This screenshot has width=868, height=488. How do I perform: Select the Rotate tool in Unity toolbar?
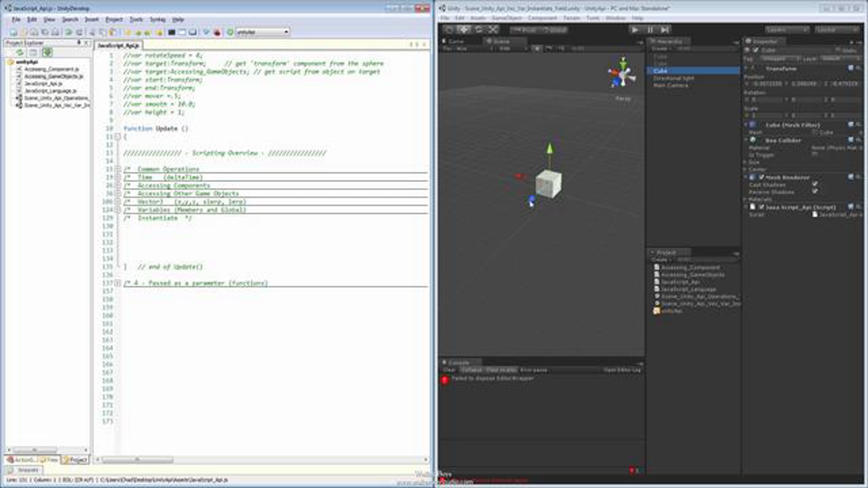point(478,30)
